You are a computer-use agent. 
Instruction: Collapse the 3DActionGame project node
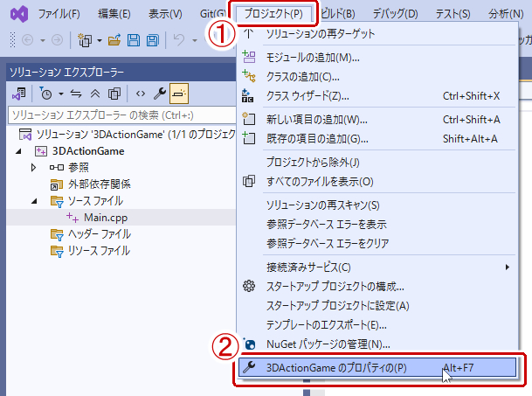coord(18,151)
